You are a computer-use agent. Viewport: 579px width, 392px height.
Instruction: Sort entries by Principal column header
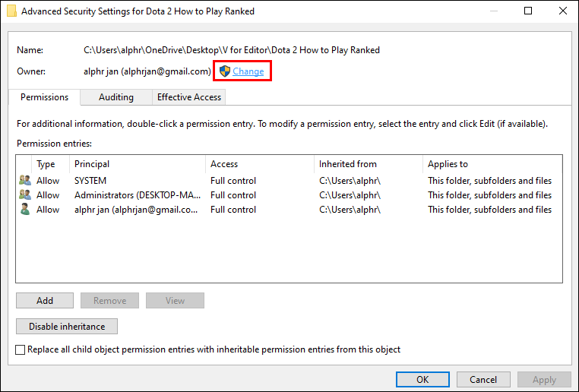[92, 164]
